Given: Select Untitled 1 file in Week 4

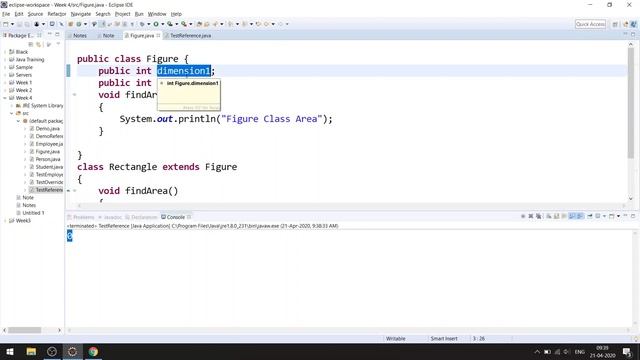Looking at the screenshot, I should (x=33, y=213).
